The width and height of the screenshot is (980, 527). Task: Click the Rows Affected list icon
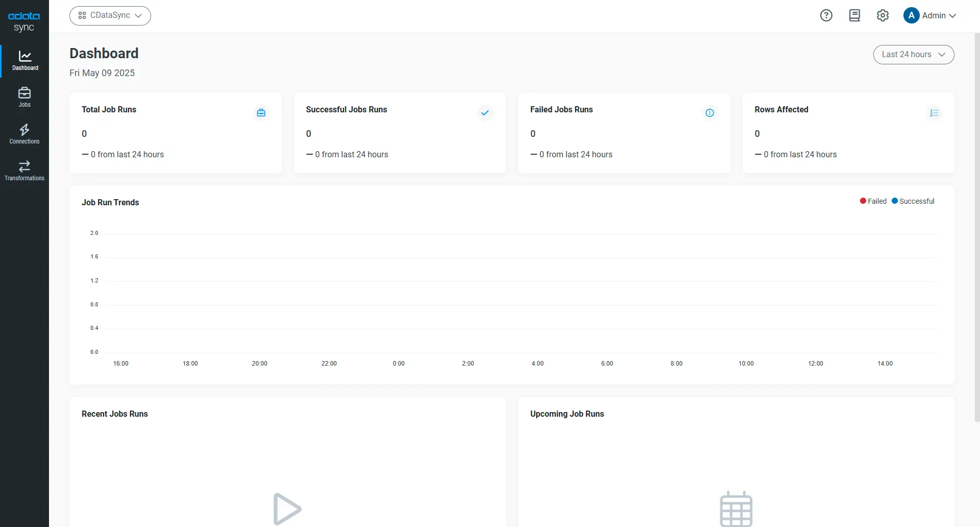[934, 113]
